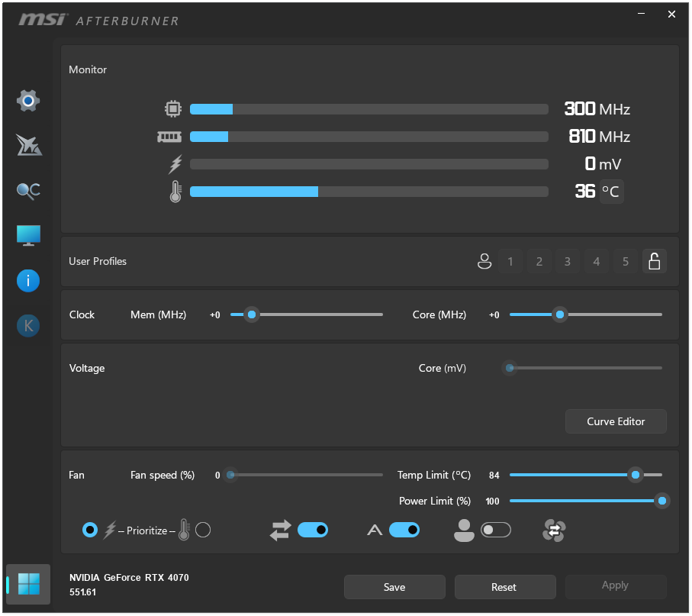The image size is (692, 616).
Task: Click the fighter jet icon in sidebar
Action: pyautogui.click(x=28, y=145)
